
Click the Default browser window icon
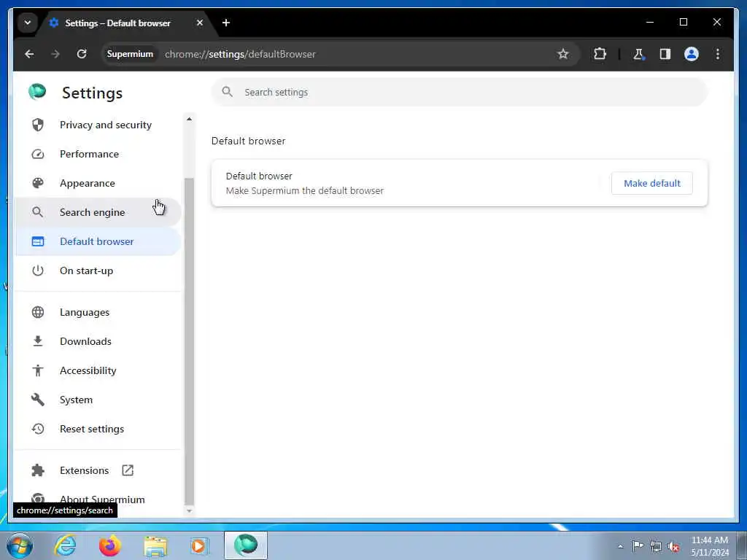click(x=38, y=241)
